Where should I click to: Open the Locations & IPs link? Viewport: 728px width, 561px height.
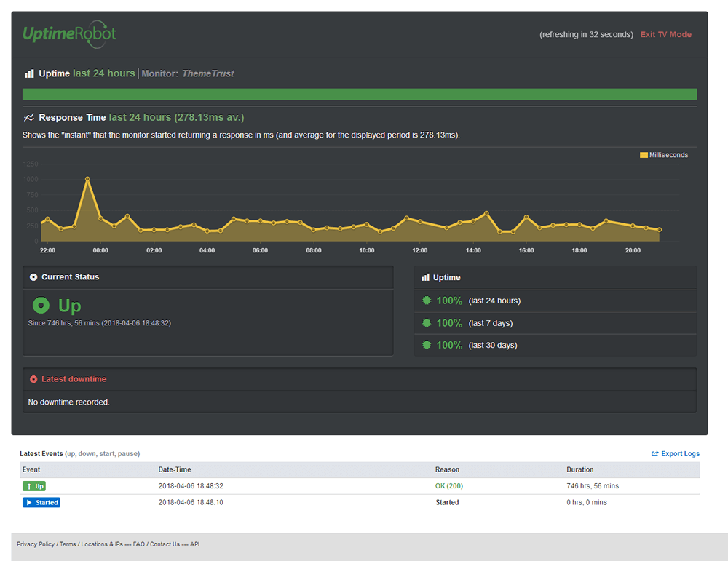102,544
